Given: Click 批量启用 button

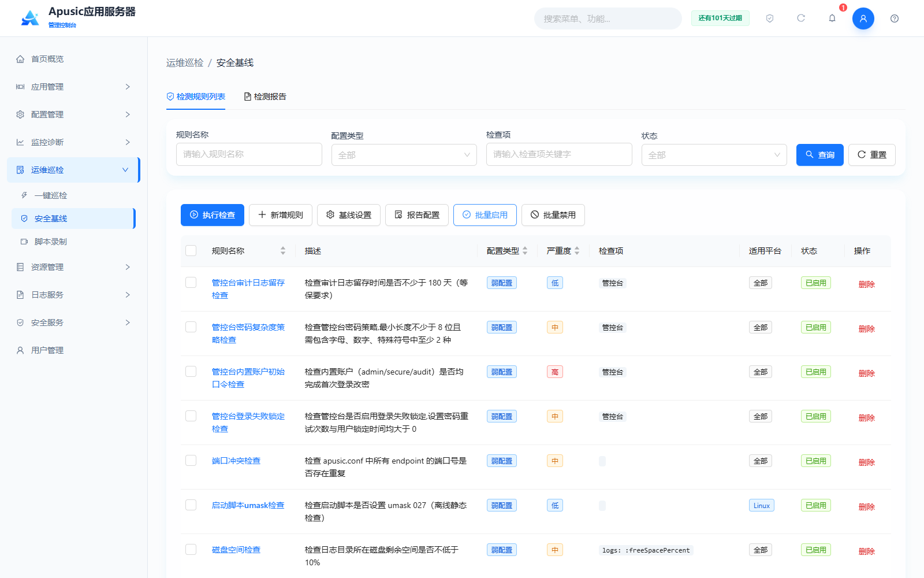Looking at the screenshot, I should (x=485, y=215).
